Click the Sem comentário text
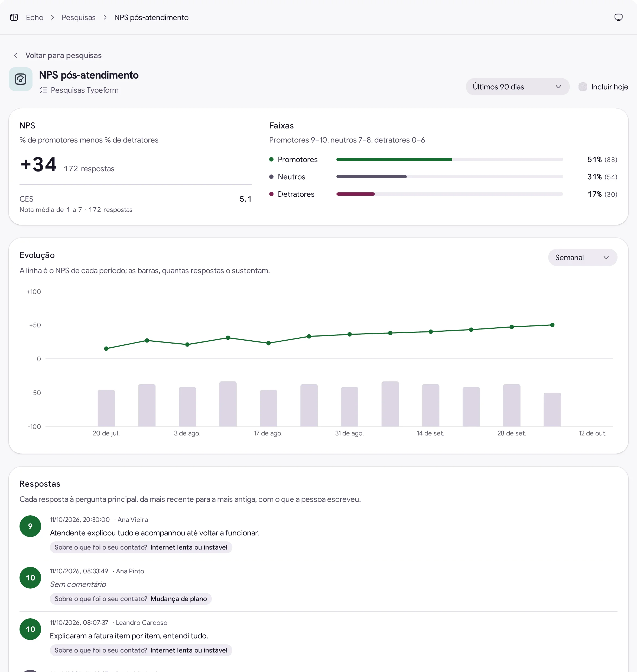Viewport: 637px width, 672px height. (78, 584)
